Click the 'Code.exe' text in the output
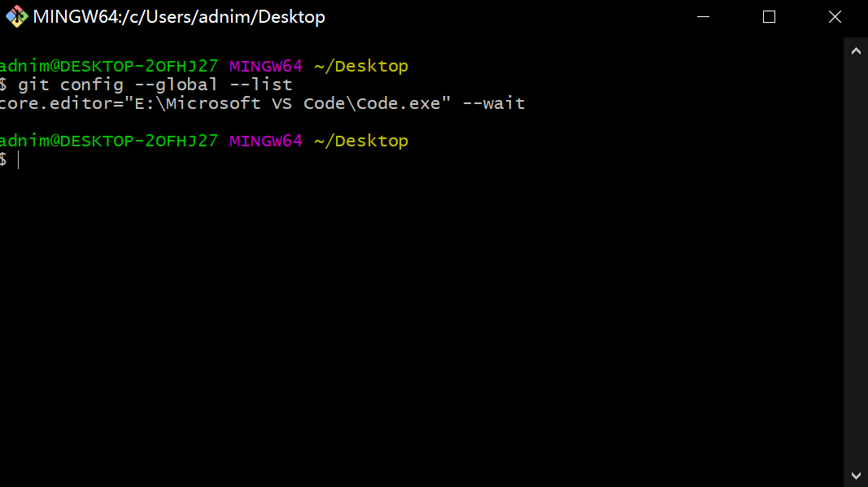This screenshot has height=487, width=868. click(399, 103)
